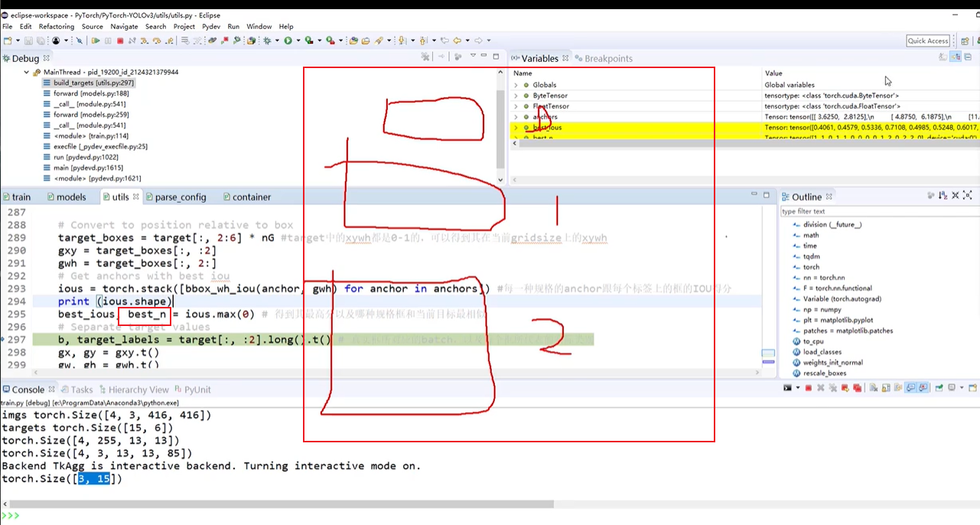Image resolution: width=980 pixels, height=525 pixels.
Task: Open the Run button dropdown arrow
Action: pos(298,41)
